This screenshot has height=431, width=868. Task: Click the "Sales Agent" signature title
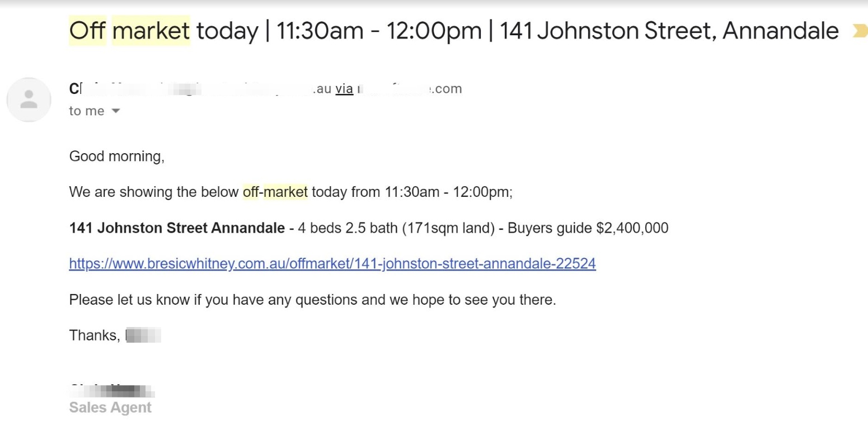[110, 408]
